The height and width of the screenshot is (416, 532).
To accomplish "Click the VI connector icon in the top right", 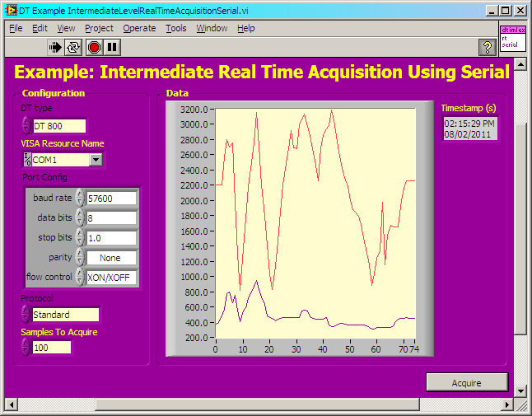I will (x=511, y=39).
